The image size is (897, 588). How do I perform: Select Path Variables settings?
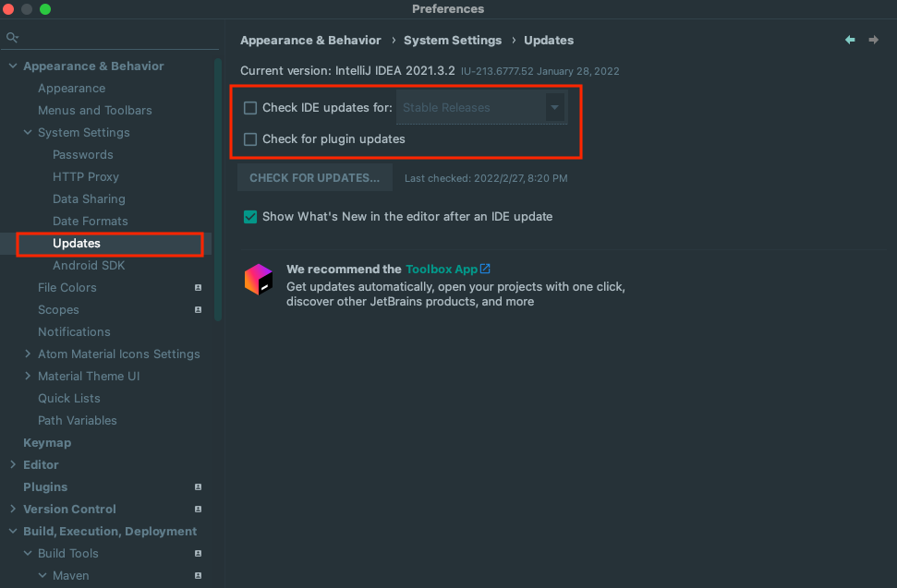click(x=78, y=421)
